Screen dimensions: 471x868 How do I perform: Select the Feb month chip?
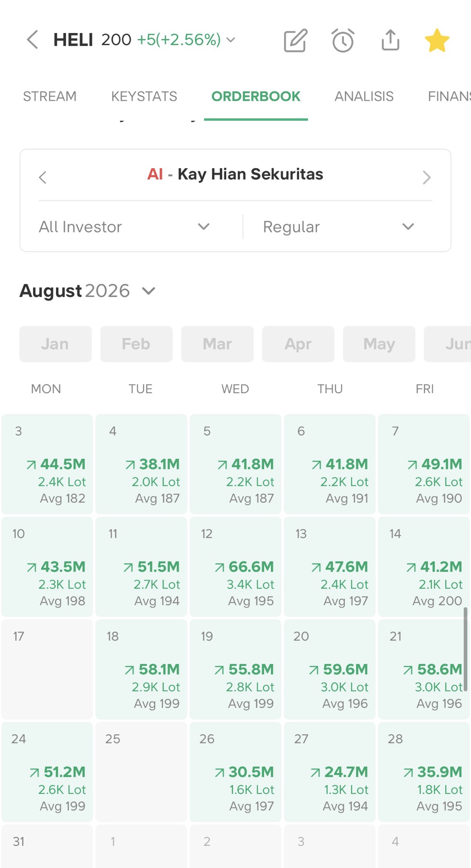(x=136, y=344)
